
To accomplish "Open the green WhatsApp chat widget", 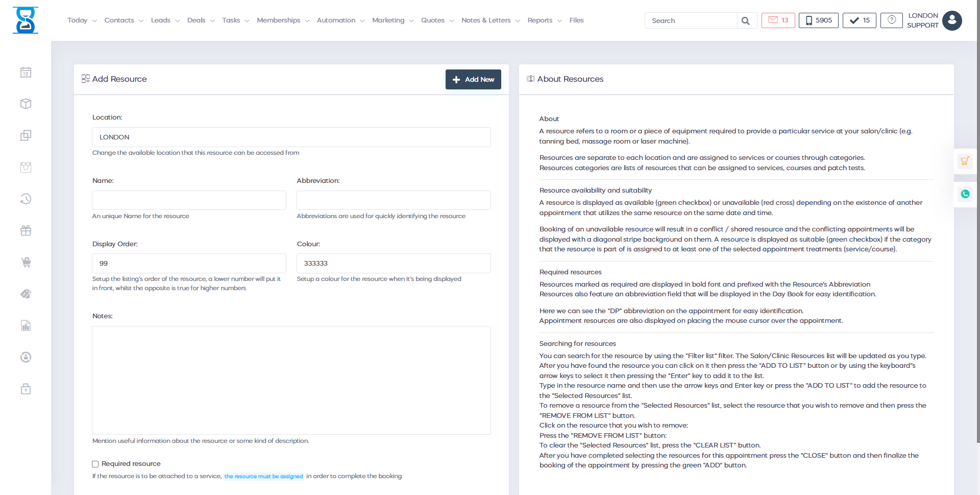I will pyautogui.click(x=965, y=194).
